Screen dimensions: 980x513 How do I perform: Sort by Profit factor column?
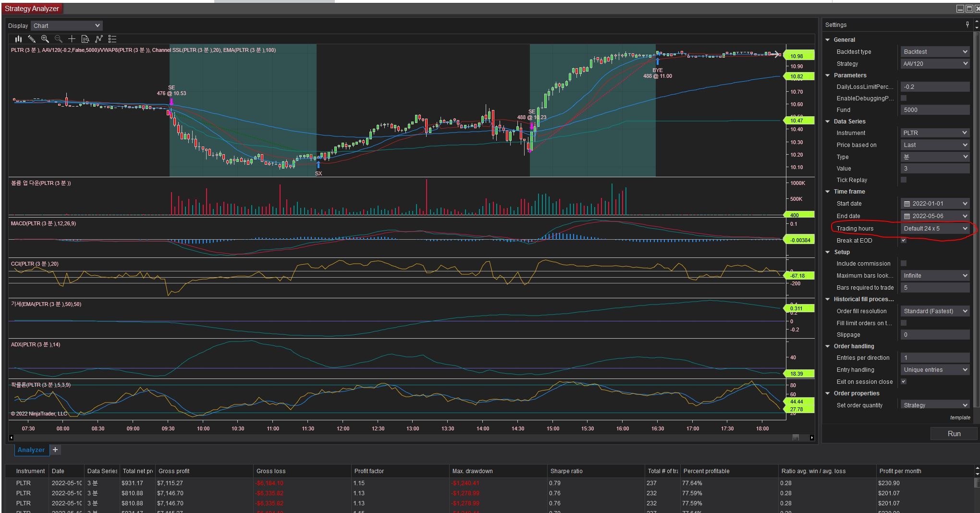pyautogui.click(x=400, y=471)
